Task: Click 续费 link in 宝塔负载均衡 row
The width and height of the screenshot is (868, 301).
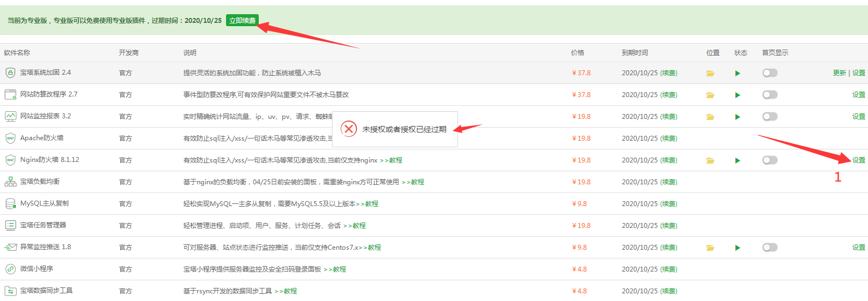Action: click(669, 182)
